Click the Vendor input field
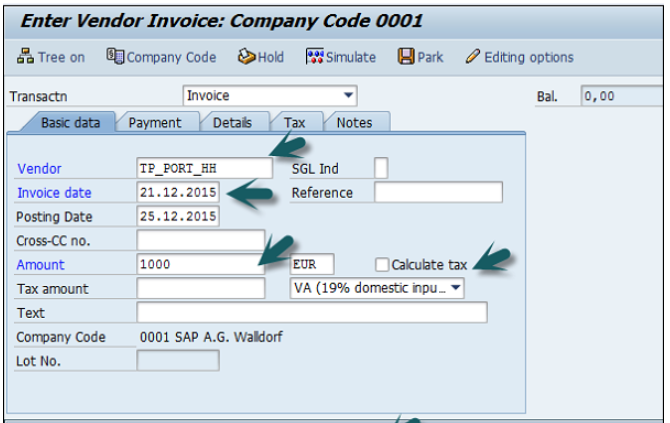 click(x=204, y=168)
